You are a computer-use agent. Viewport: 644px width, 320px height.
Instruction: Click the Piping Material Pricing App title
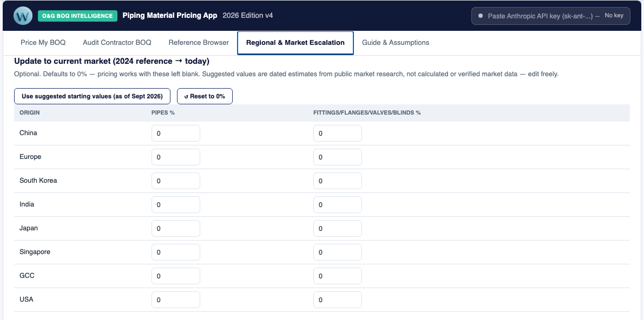[x=169, y=16]
